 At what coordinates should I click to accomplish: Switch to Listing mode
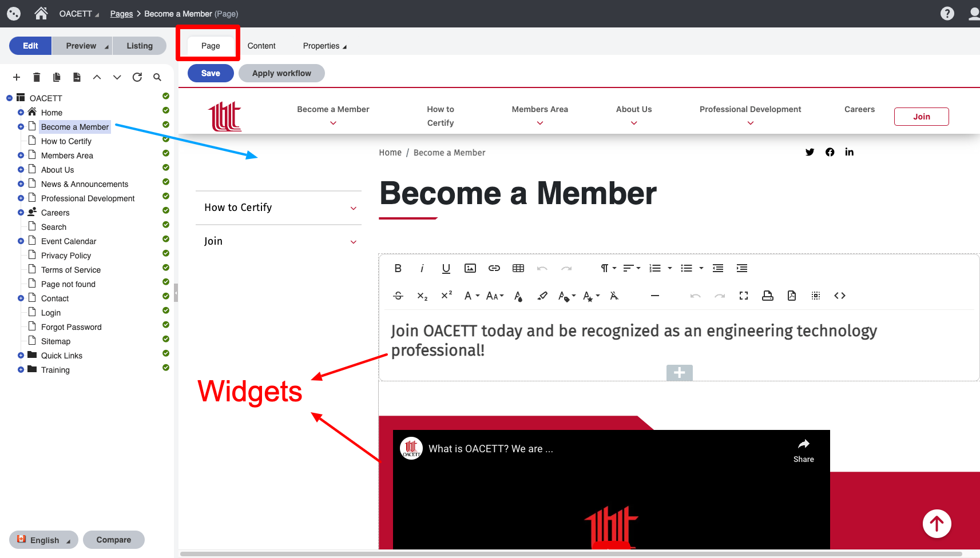pos(140,46)
